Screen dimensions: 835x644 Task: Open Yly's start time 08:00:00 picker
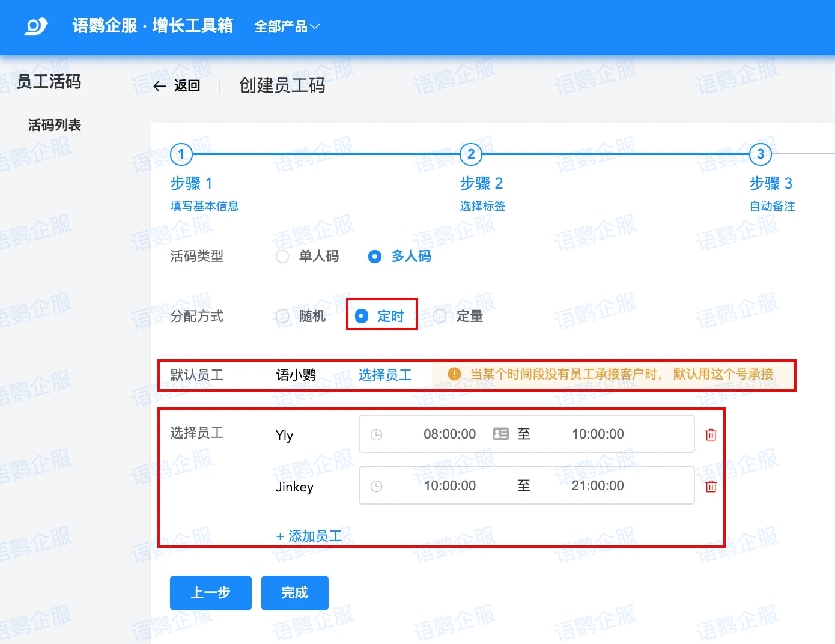449,434
